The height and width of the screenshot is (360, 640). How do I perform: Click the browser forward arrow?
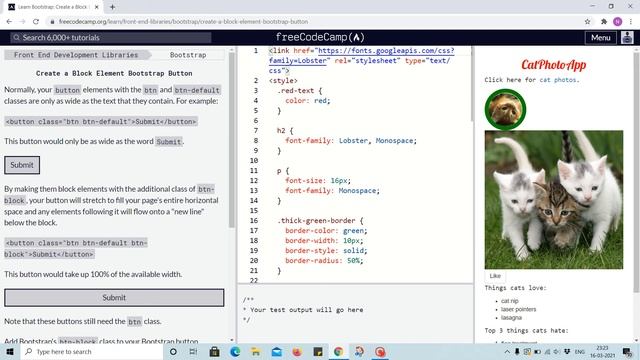[22, 22]
